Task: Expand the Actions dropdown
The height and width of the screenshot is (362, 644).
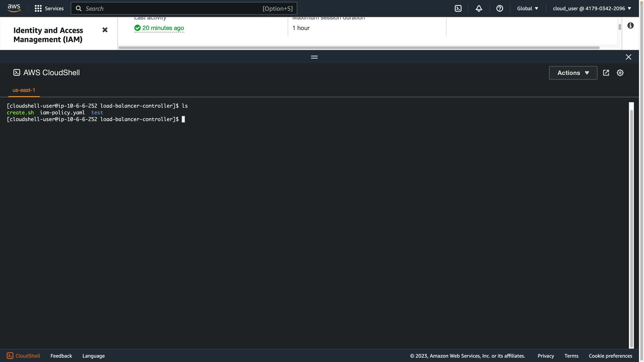Action: click(573, 73)
